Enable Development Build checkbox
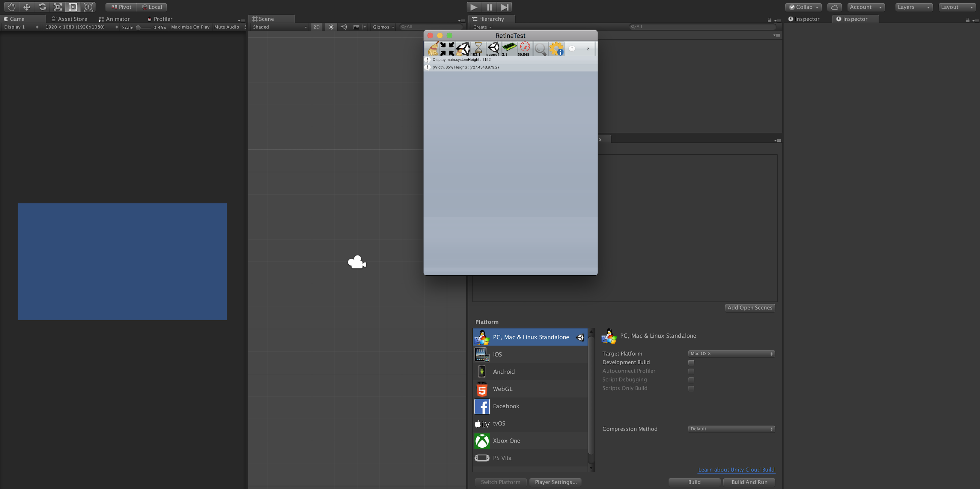This screenshot has height=489, width=980. tap(692, 362)
